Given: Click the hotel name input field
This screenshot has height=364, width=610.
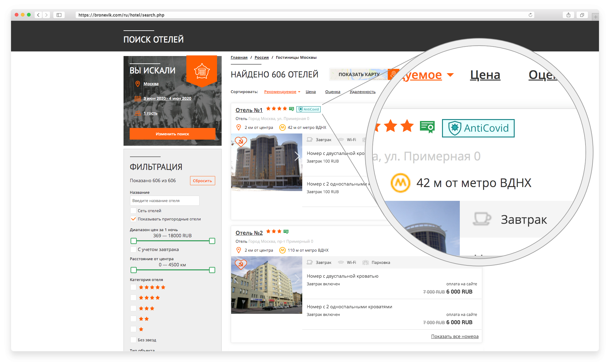Looking at the screenshot, I should point(165,201).
